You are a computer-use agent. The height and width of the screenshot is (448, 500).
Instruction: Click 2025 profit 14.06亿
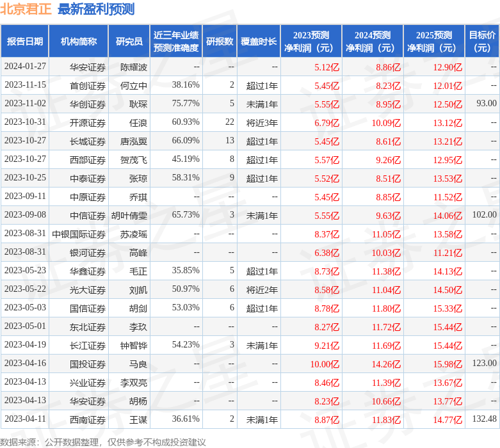click(448, 216)
